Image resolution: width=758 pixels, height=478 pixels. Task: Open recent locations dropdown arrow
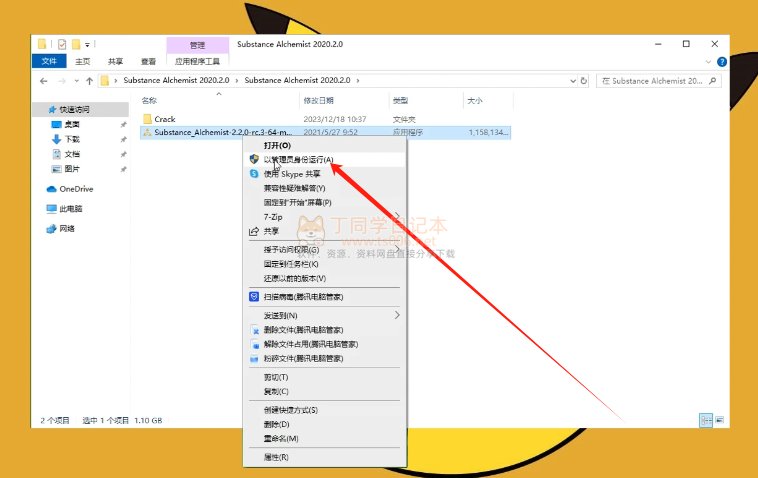pyautogui.click(x=76, y=81)
